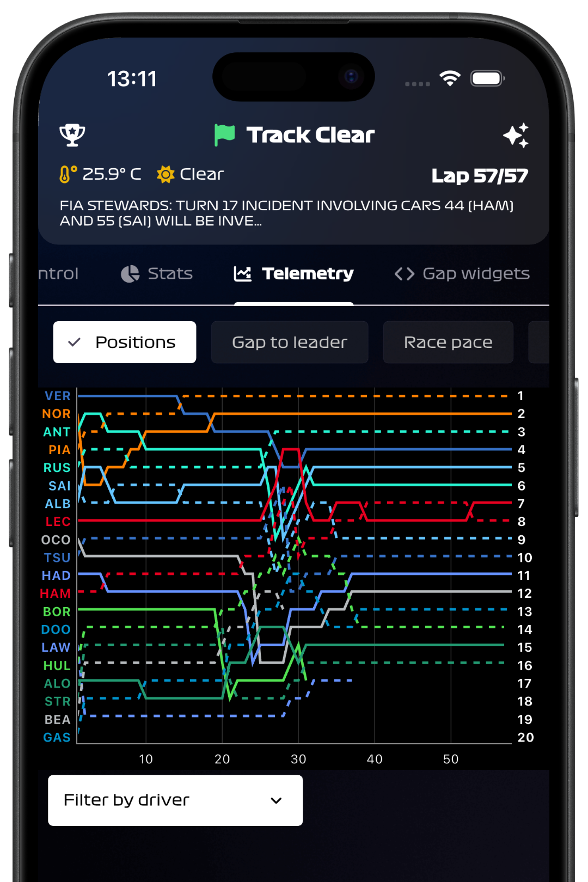Open the Gap widgets tab

pyautogui.click(x=462, y=274)
